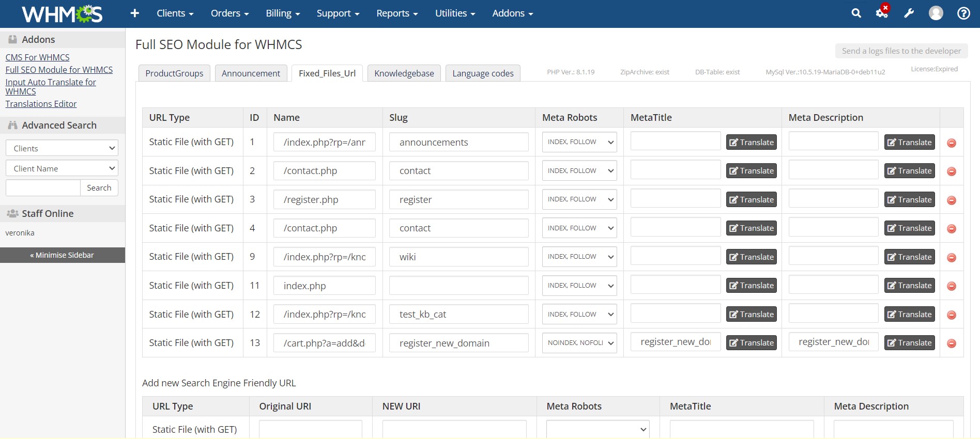Screen dimensions: 980x439
Task: Click the Advanced Search text field
Action: [x=43, y=188]
